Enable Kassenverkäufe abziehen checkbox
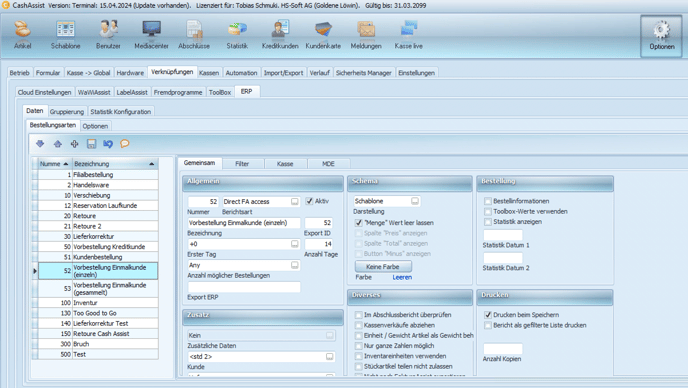This screenshot has width=688, height=388. tap(358, 325)
